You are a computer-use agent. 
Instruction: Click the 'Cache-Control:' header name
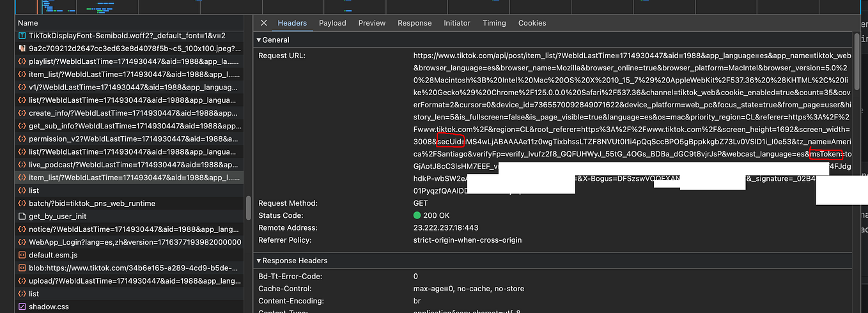coord(284,289)
